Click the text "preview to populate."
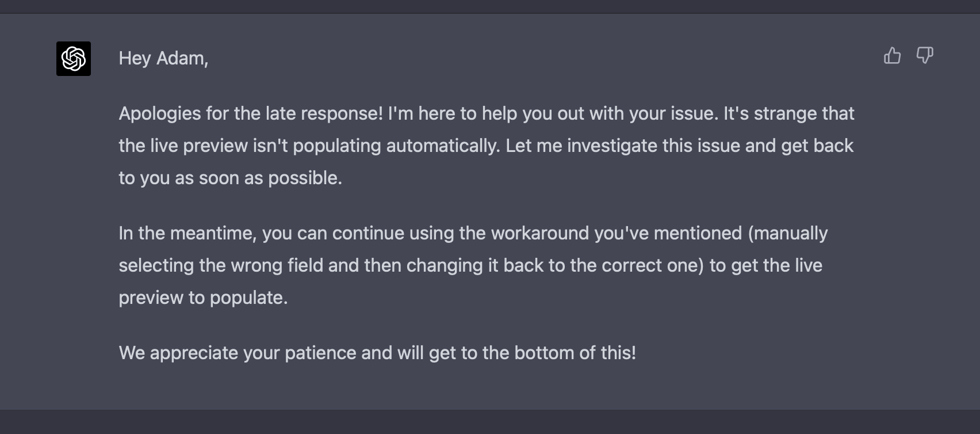980x434 pixels. [203, 298]
